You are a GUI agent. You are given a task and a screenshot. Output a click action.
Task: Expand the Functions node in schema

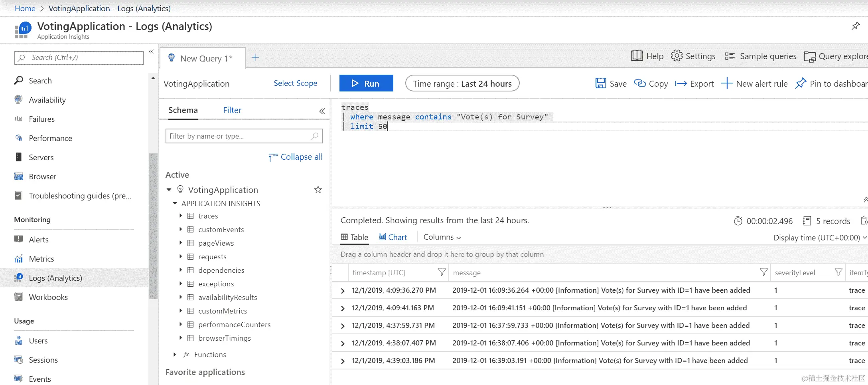[x=175, y=354]
